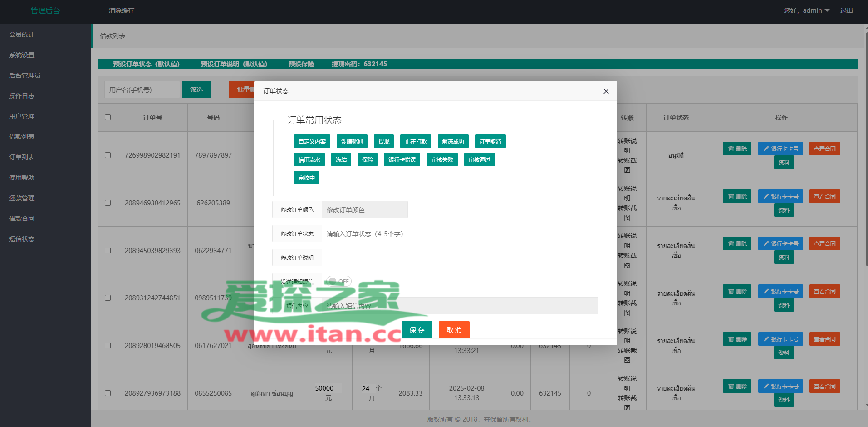This screenshot has height=427, width=868.
Task: Choose the 银行卡错误 status tag
Action: (402, 159)
